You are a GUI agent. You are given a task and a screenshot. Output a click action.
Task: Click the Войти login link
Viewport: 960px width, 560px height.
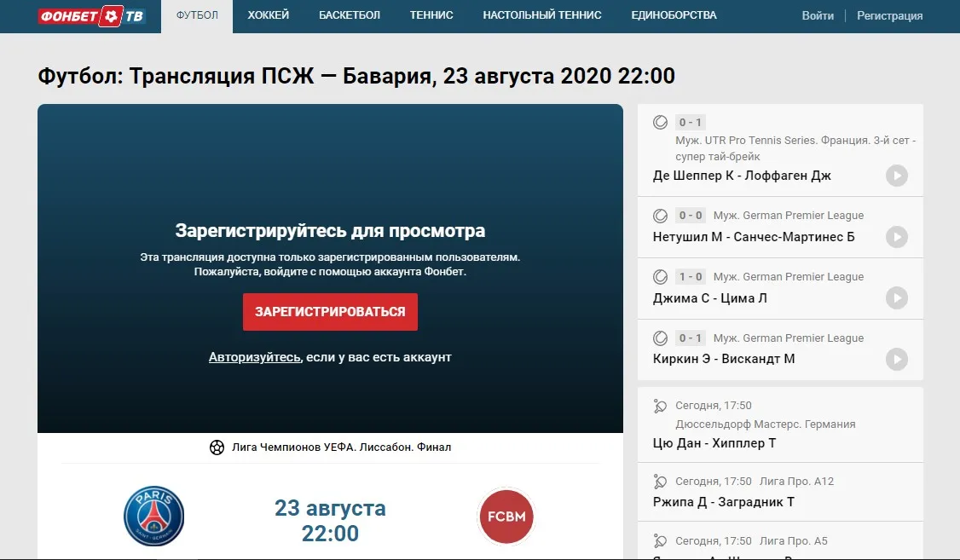818,16
